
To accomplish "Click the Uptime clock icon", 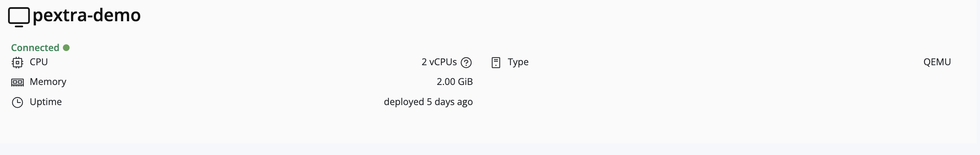I will pyautogui.click(x=17, y=102).
